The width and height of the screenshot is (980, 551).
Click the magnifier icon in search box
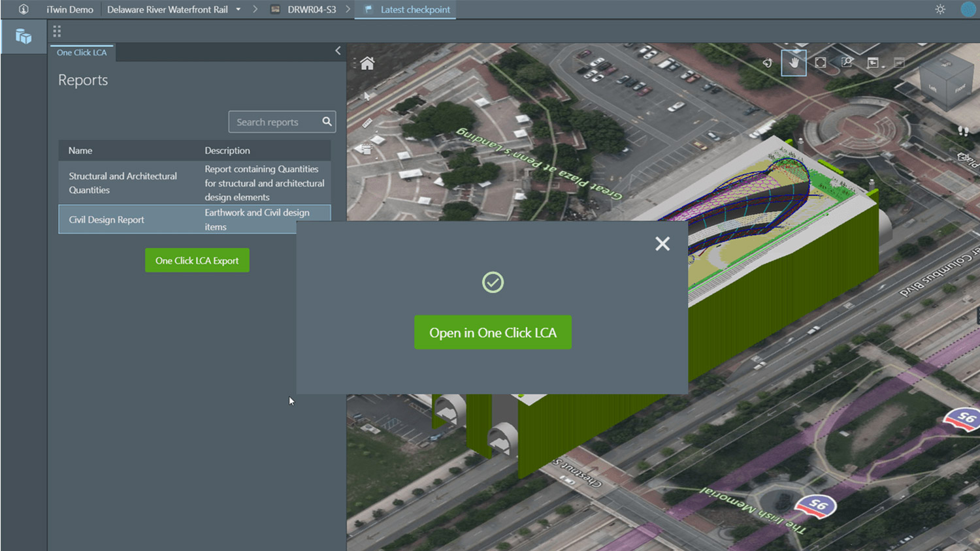tap(327, 121)
